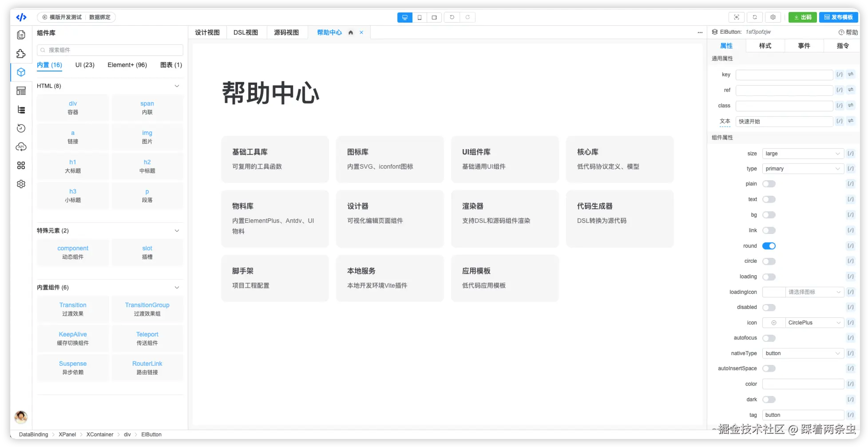Image resolution: width=868 pixels, height=447 pixels.
Task: Open the size dropdown showing large
Action: [803, 154]
